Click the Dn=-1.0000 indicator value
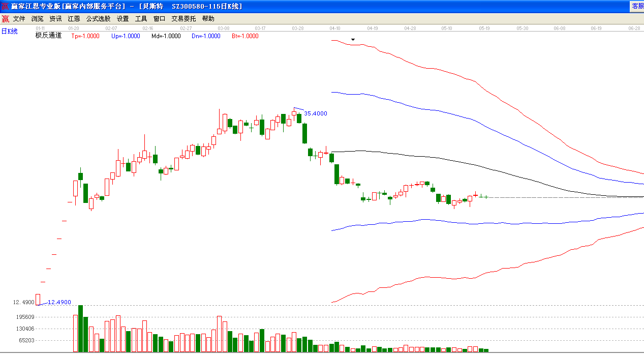Image resolution: width=644 pixels, height=354 pixels. click(x=206, y=36)
